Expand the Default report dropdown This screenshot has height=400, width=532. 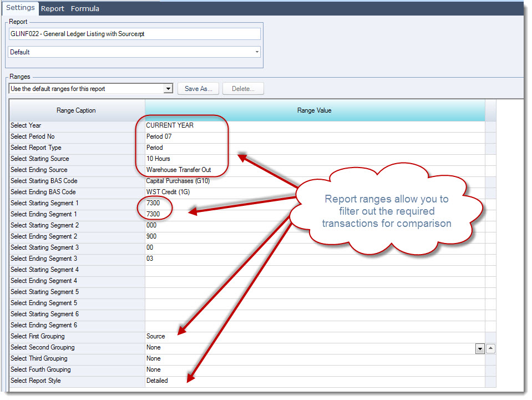pos(257,52)
